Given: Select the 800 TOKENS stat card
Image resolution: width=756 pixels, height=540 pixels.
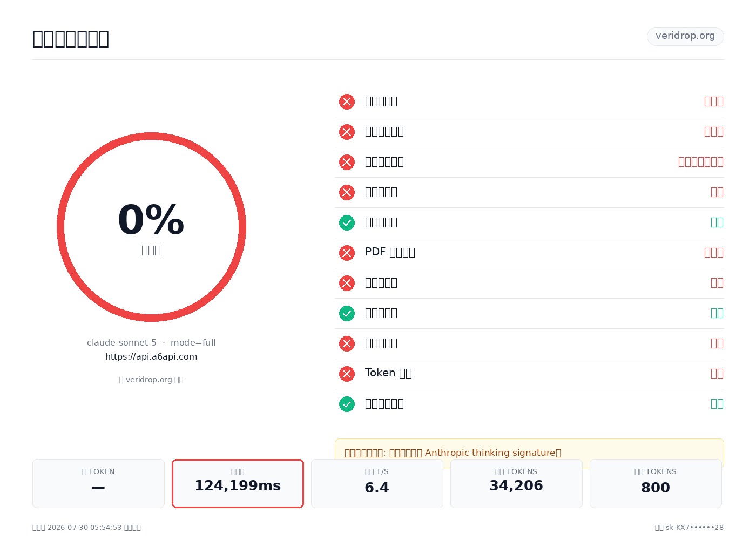Looking at the screenshot, I should coord(656,483).
